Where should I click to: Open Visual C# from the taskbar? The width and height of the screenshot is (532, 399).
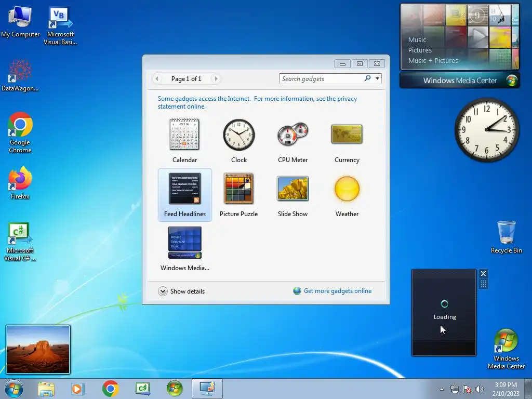(x=142, y=389)
